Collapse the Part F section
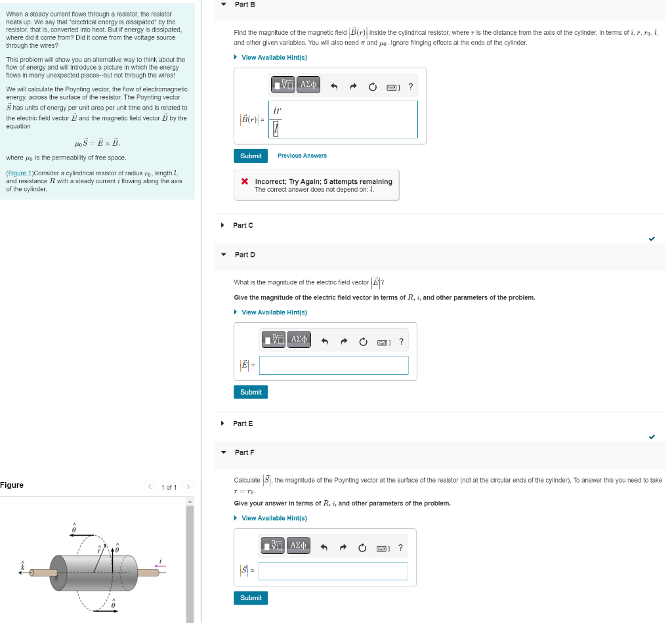Viewport: 672px width, 623px height. pos(223,452)
